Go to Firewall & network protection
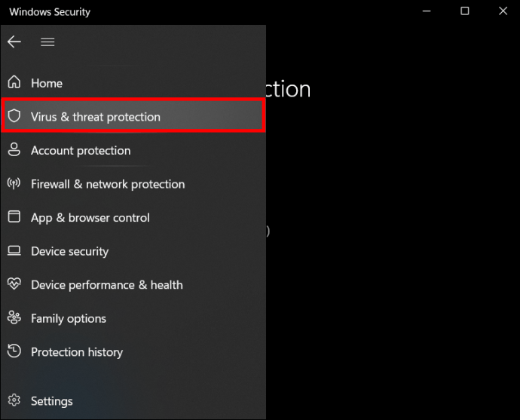This screenshot has width=520, height=420. (107, 184)
